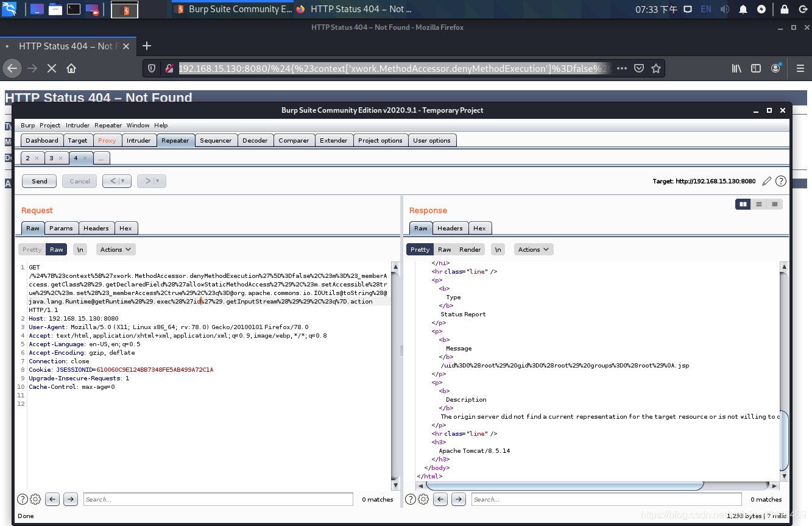
Task: Go back in Firefox
Action: pyautogui.click(x=13, y=68)
